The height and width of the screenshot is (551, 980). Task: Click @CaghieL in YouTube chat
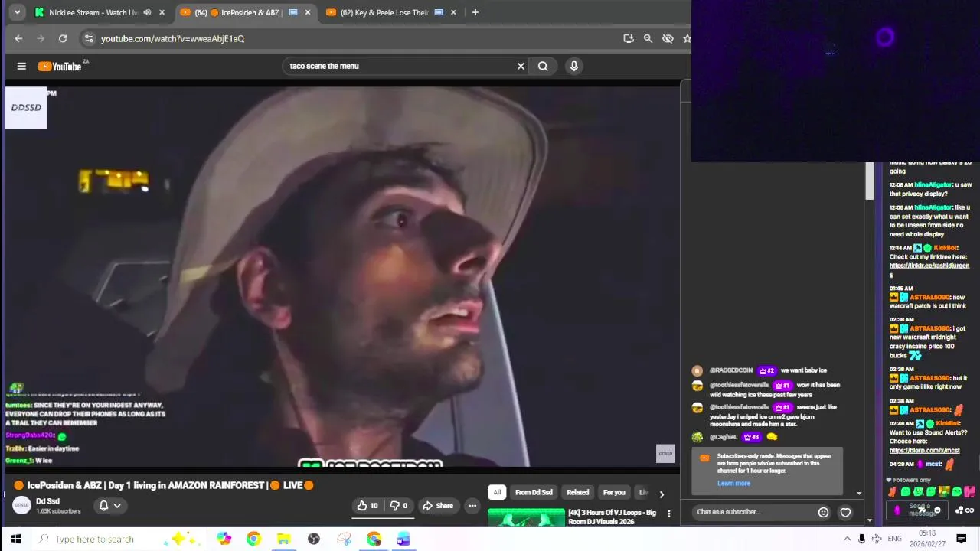(724, 438)
